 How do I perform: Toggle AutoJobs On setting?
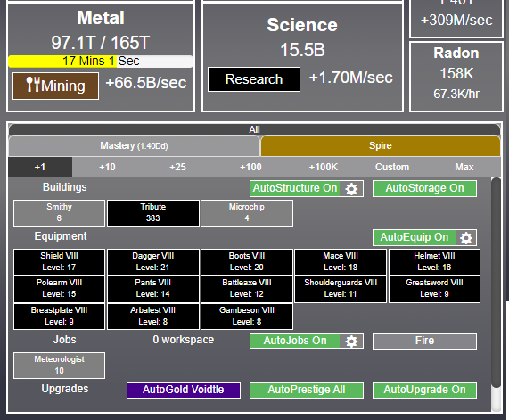(x=295, y=341)
